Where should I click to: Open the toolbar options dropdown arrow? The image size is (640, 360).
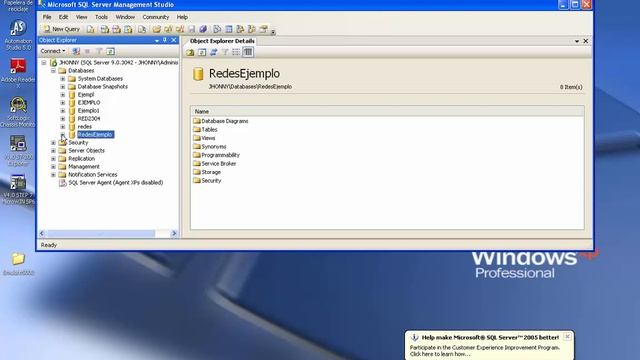click(273, 31)
